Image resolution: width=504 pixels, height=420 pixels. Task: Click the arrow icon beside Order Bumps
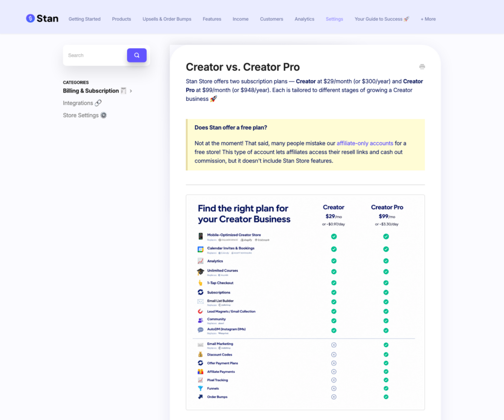[201, 396]
